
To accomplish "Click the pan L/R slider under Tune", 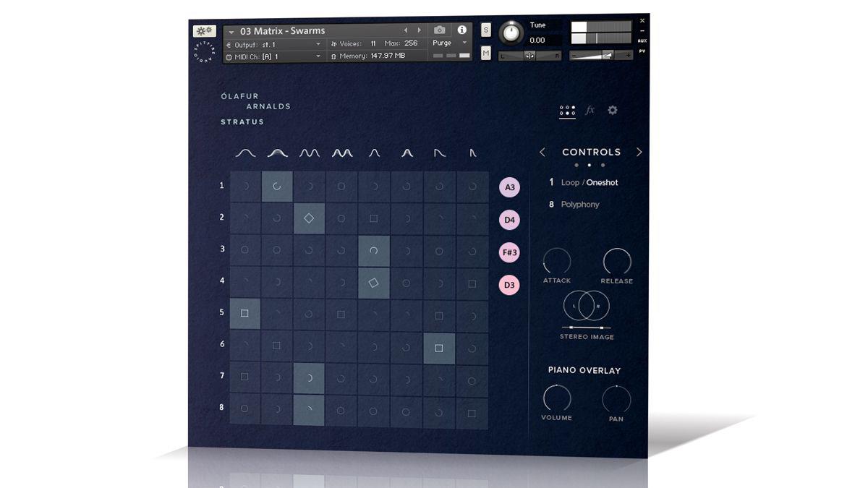I will (529, 56).
